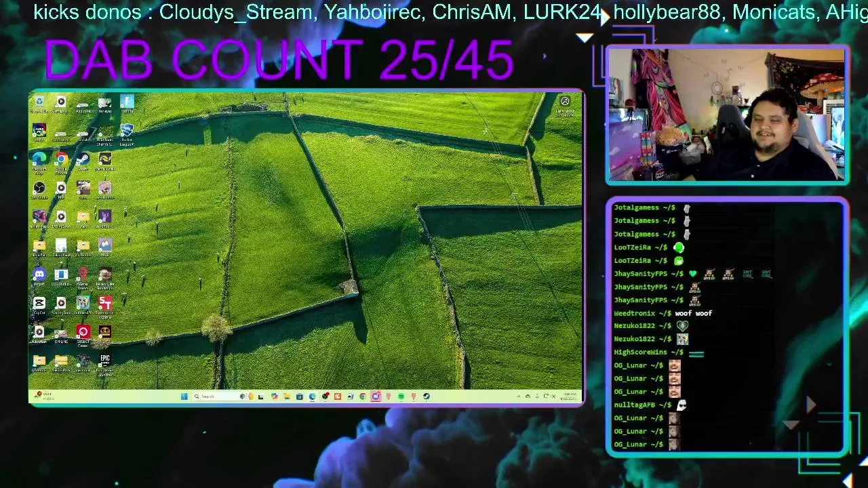Image resolution: width=868 pixels, height=488 pixels.
Task: Open Spotify from the taskbar
Action: tap(401, 396)
